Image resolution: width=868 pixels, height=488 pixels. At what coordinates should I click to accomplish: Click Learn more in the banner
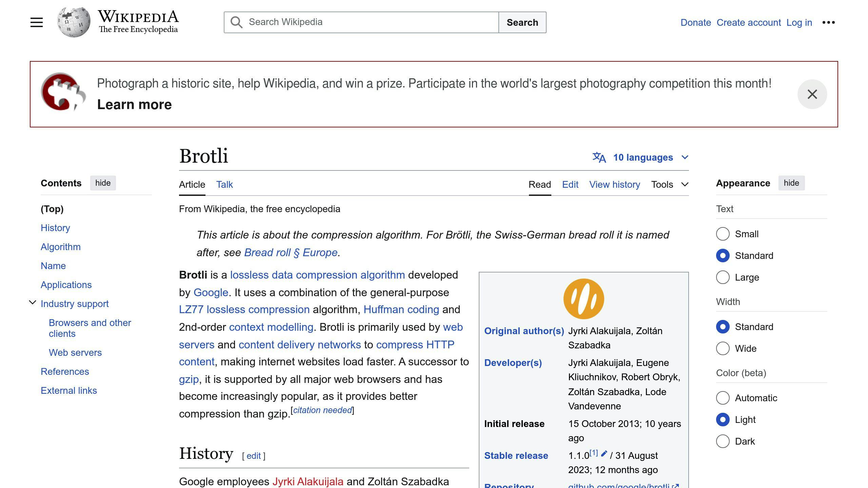tap(134, 104)
